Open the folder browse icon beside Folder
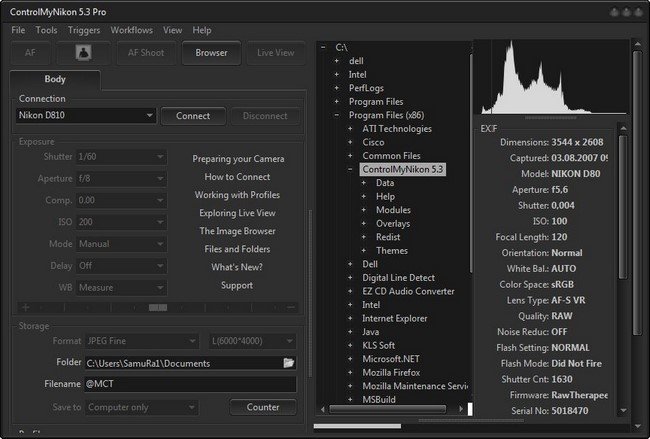Viewport: 650px width, 439px height. coord(289,363)
